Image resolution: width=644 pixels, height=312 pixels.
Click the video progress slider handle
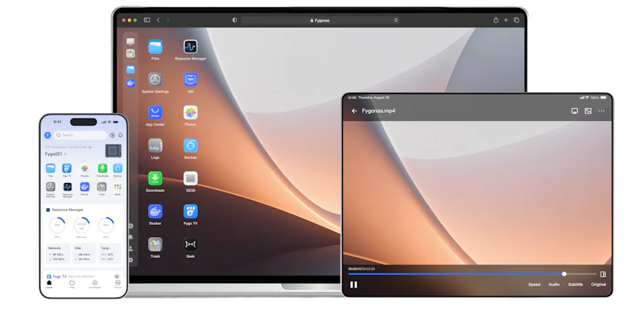(564, 274)
